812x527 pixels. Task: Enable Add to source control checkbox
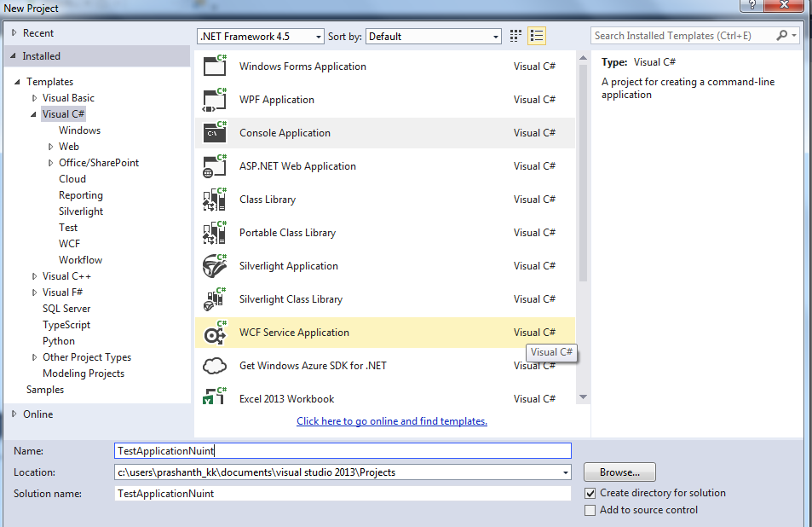590,511
